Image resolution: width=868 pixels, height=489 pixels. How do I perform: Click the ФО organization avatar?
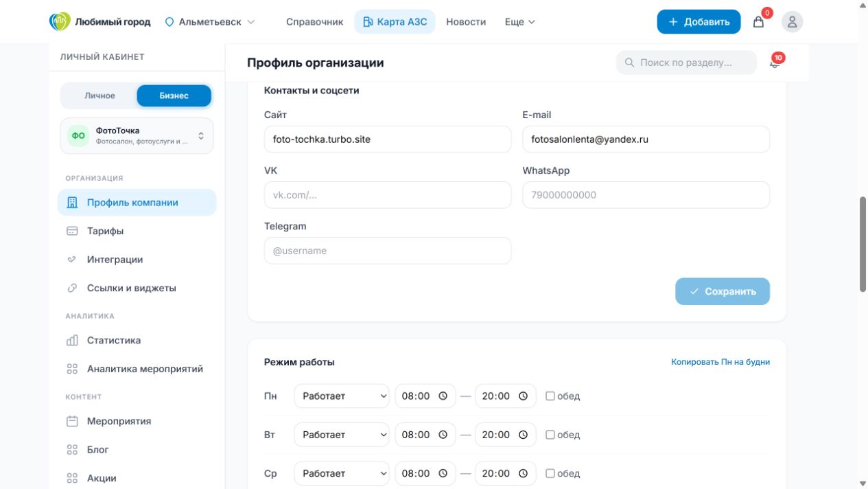(x=78, y=136)
